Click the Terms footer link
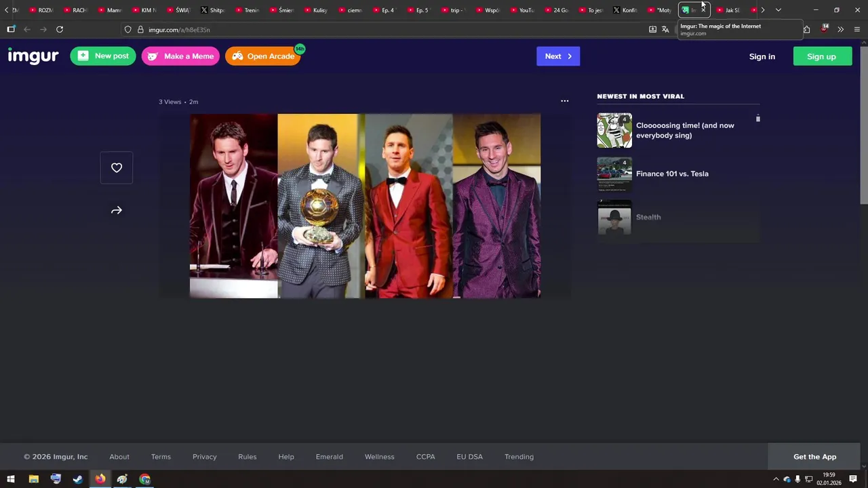The width and height of the screenshot is (868, 488). (161, 457)
